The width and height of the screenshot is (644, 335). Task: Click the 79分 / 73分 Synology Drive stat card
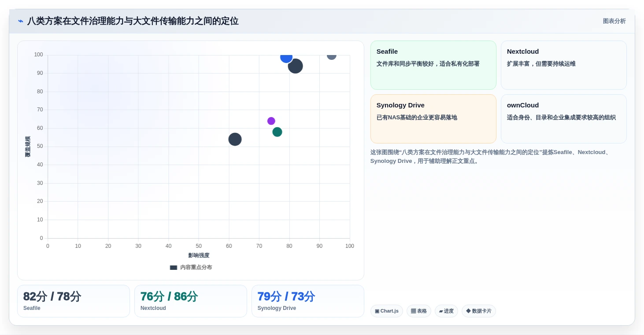308,301
